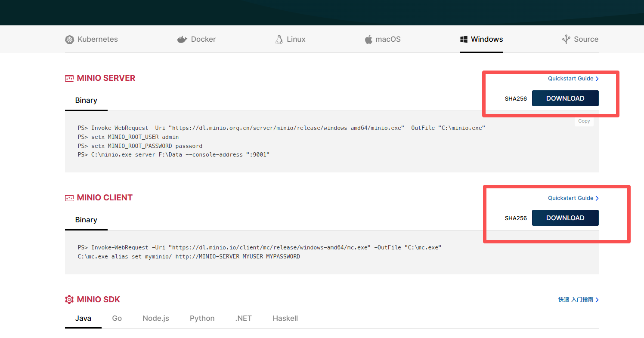The height and width of the screenshot is (338, 644).
Task: Open MinIO Server Quickstart Guide link
Action: point(573,79)
